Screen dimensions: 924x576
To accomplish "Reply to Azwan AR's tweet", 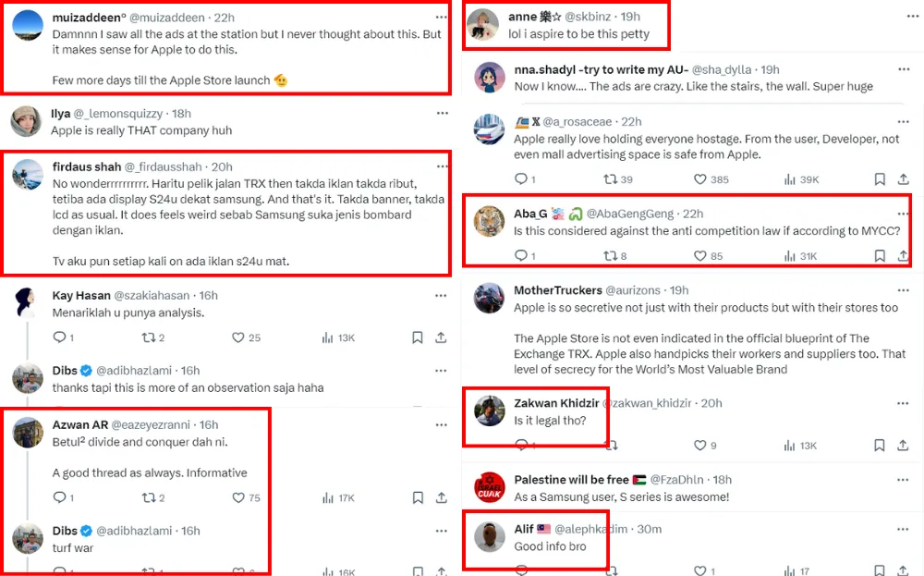I will point(59,497).
